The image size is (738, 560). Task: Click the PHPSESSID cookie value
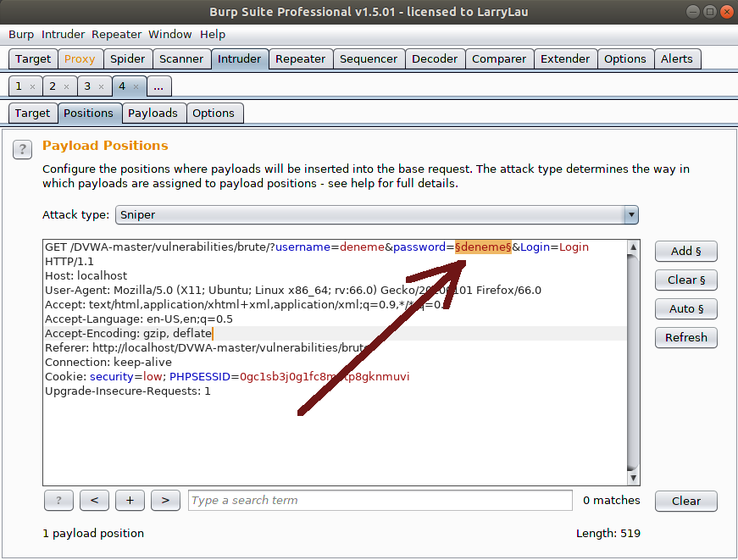point(325,376)
